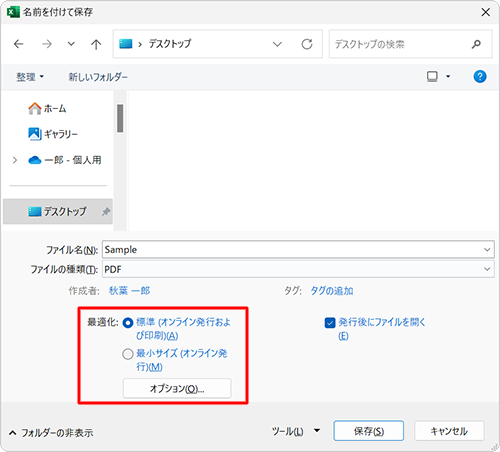Close the 名前を付けて保存 dialog
This screenshot has height=452, width=500.
486,12
